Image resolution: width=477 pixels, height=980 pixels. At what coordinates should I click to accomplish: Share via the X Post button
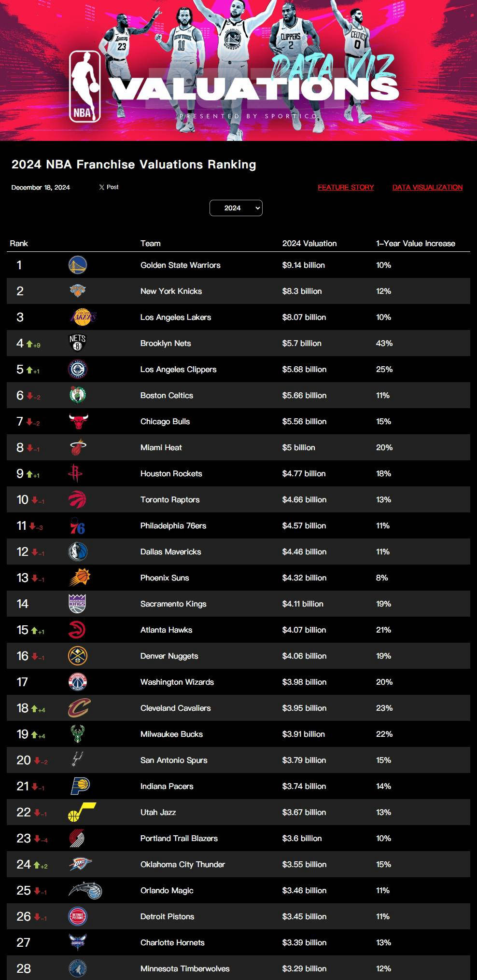[x=109, y=187]
